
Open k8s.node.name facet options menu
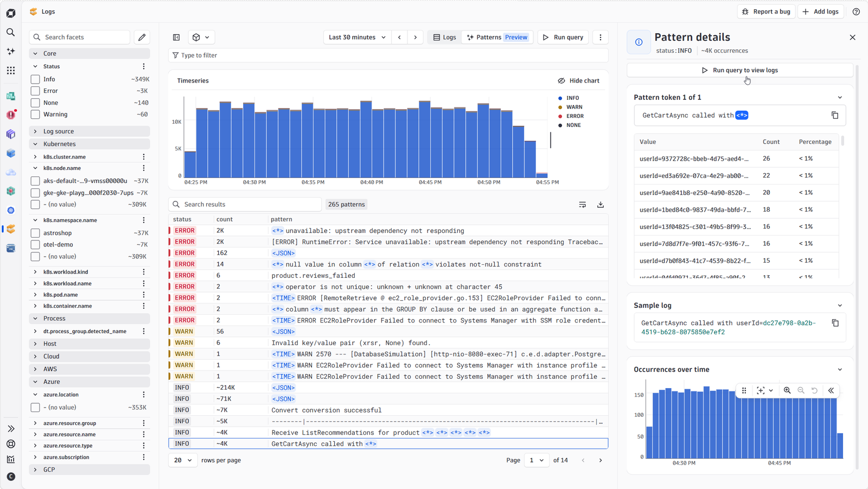coord(144,168)
